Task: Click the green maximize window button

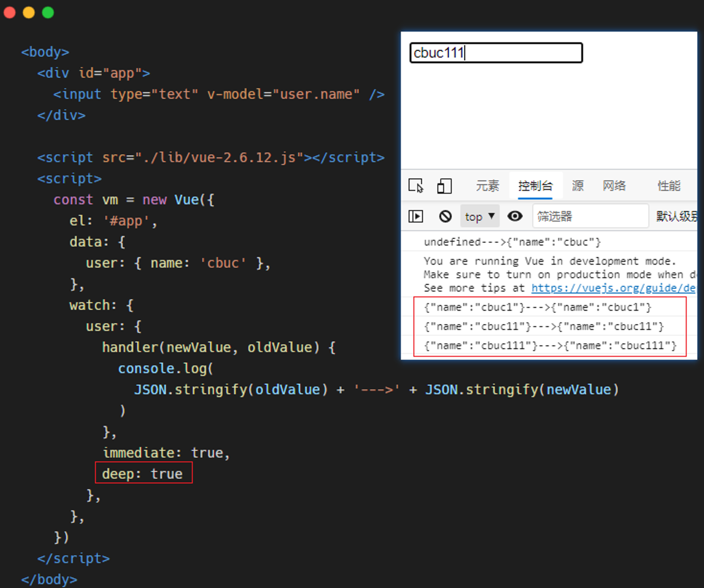Action: (48, 13)
